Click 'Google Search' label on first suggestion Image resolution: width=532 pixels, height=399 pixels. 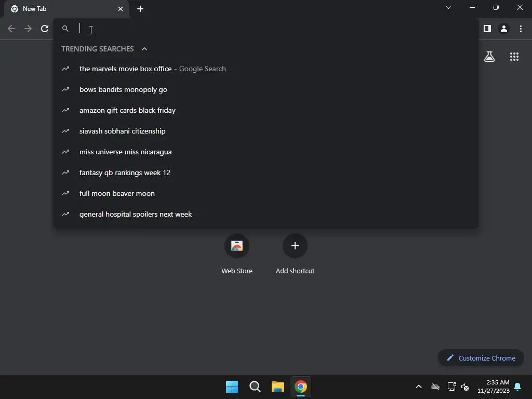[202, 69]
